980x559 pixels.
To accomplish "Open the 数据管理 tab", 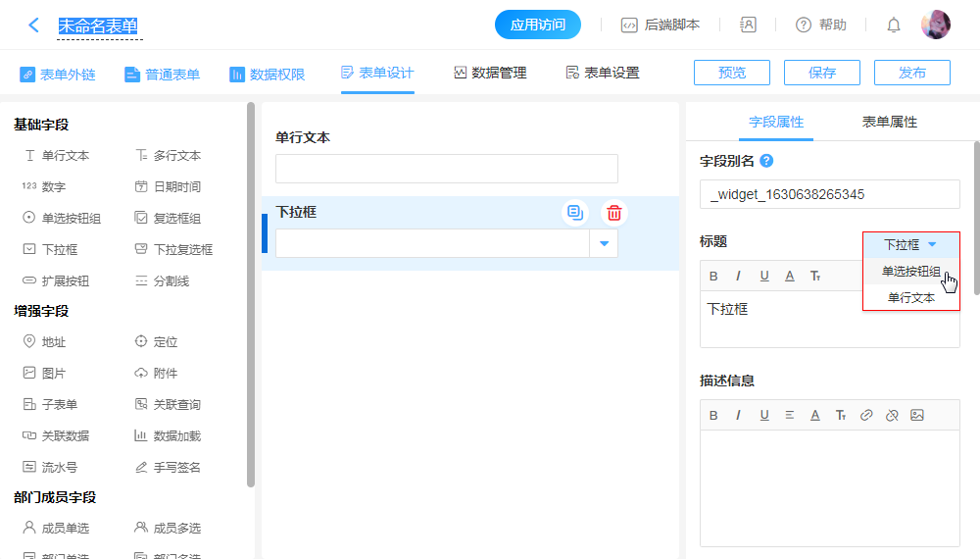I will click(490, 73).
